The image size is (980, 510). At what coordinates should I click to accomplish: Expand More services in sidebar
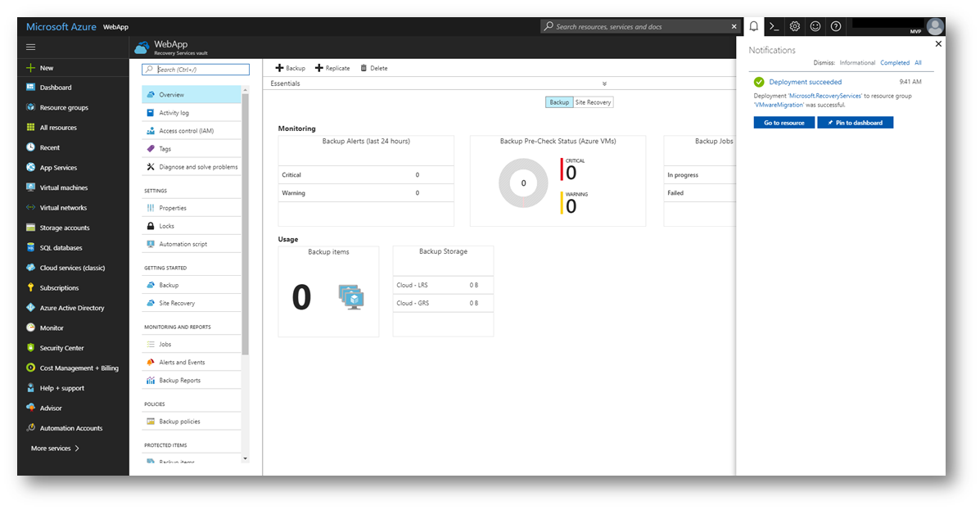[x=55, y=449]
